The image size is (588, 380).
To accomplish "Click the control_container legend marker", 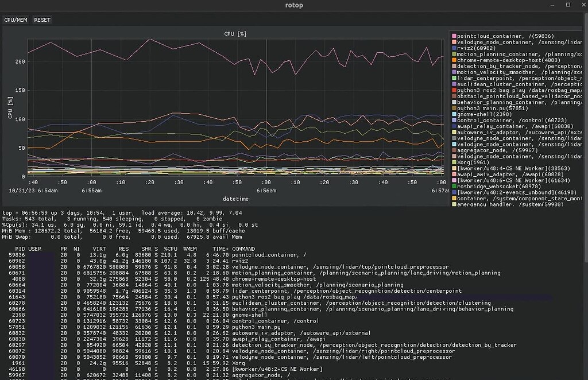I will tap(453, 121).
